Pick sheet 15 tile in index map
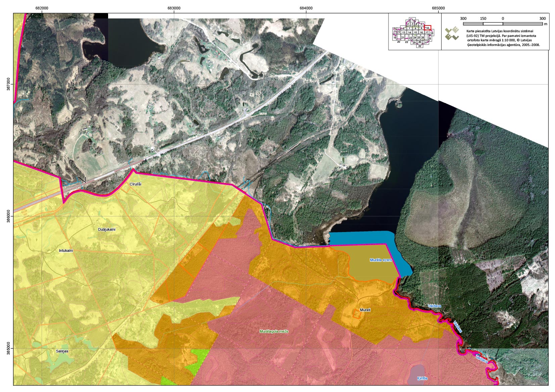555x392 pixels. click(415, 33)
